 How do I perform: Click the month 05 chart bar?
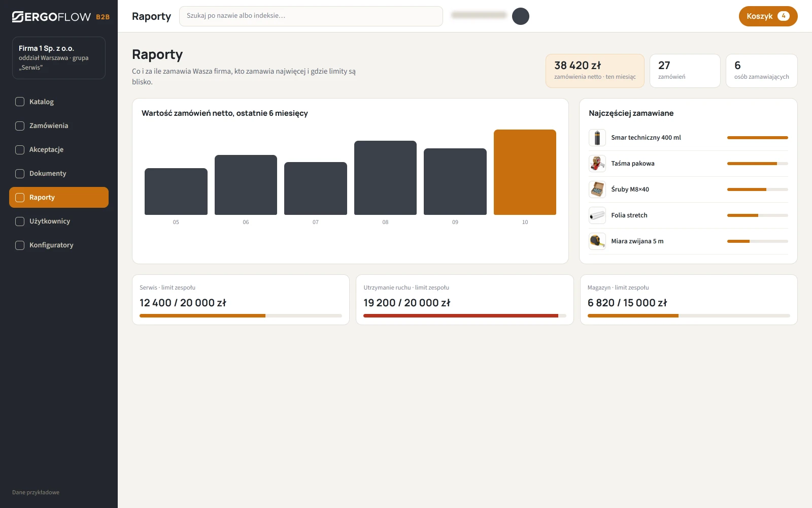[176, 192]
